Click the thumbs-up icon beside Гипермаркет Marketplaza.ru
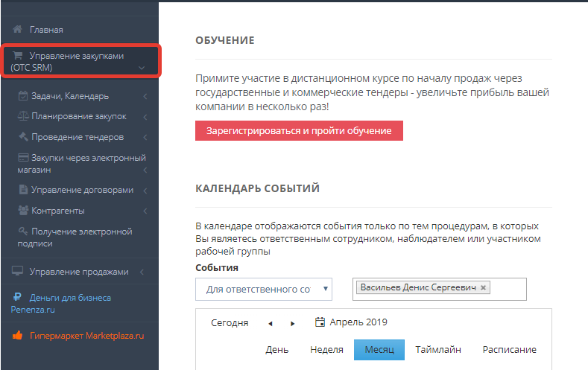 17,336
